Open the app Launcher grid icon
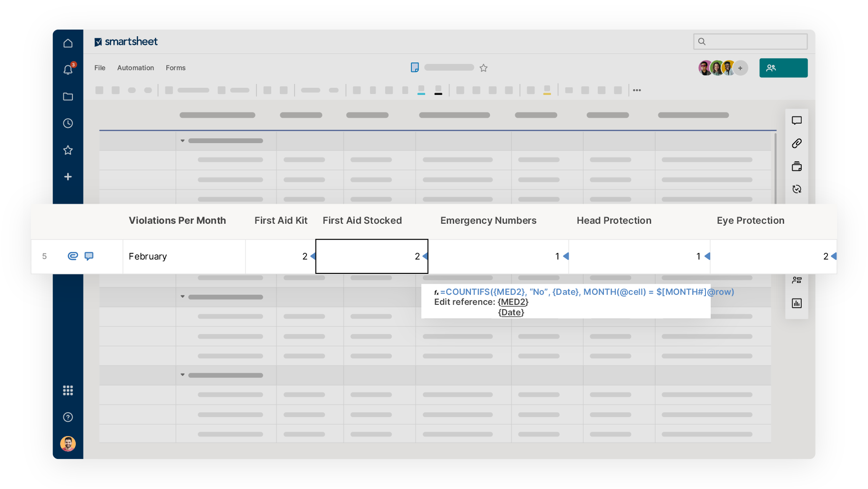This screenshot has width=868, height=489. 68,390
